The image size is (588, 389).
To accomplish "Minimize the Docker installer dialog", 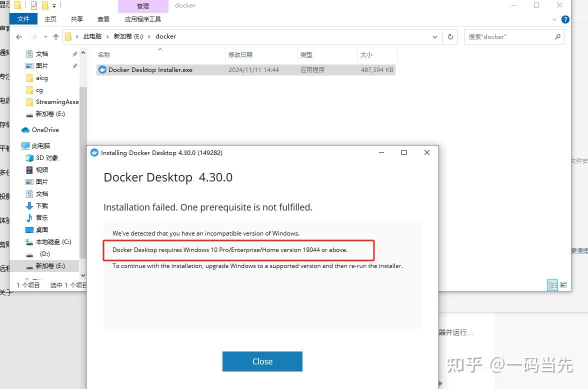I will 381,152.
